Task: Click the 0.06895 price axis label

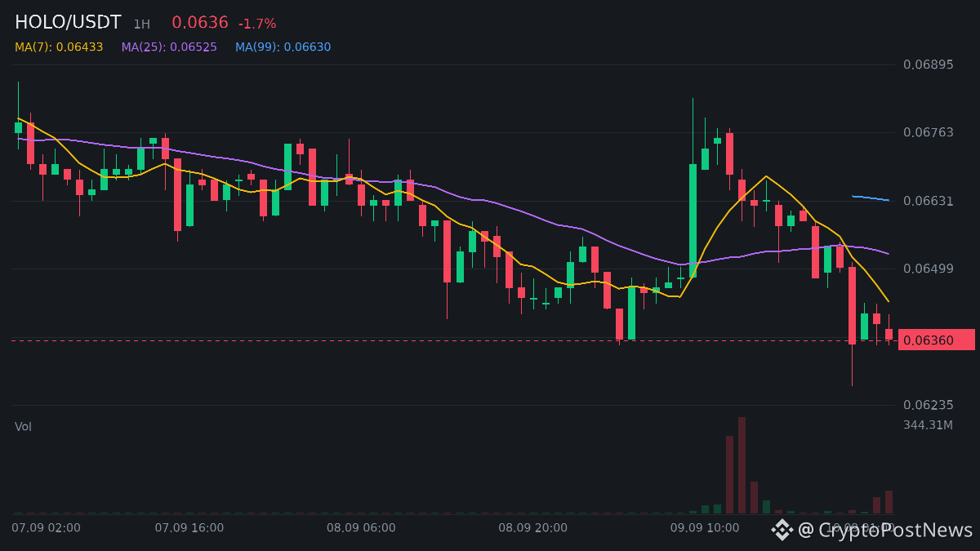Action: 928,64
